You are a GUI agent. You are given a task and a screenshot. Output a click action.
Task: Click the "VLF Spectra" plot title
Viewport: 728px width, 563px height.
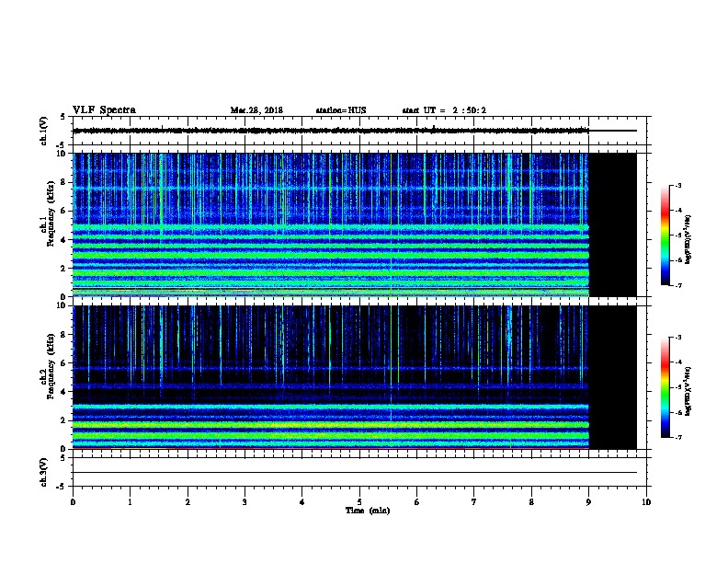105,110
